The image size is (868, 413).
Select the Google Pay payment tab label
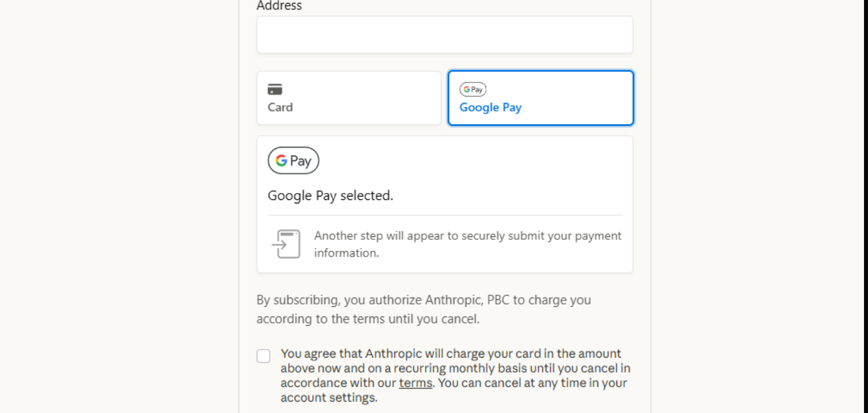tap(490, 107)
